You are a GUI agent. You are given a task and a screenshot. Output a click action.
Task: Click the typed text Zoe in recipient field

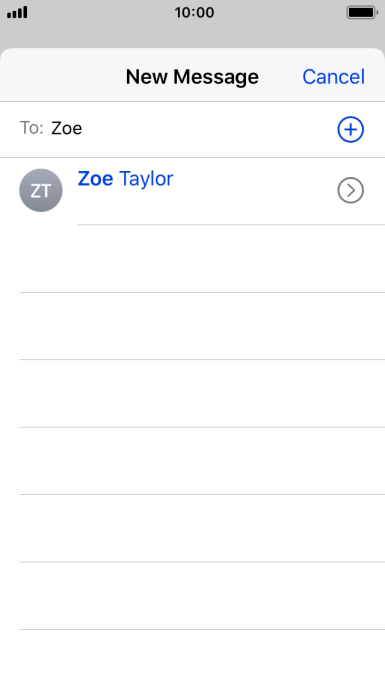(67, 128)
